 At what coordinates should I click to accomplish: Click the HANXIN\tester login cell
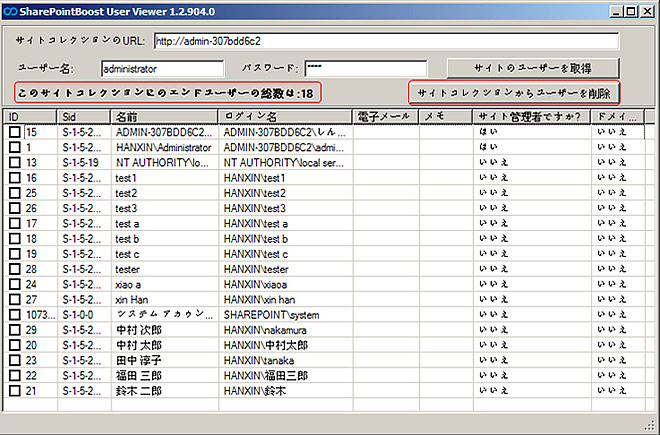click(x=285, y=269)
